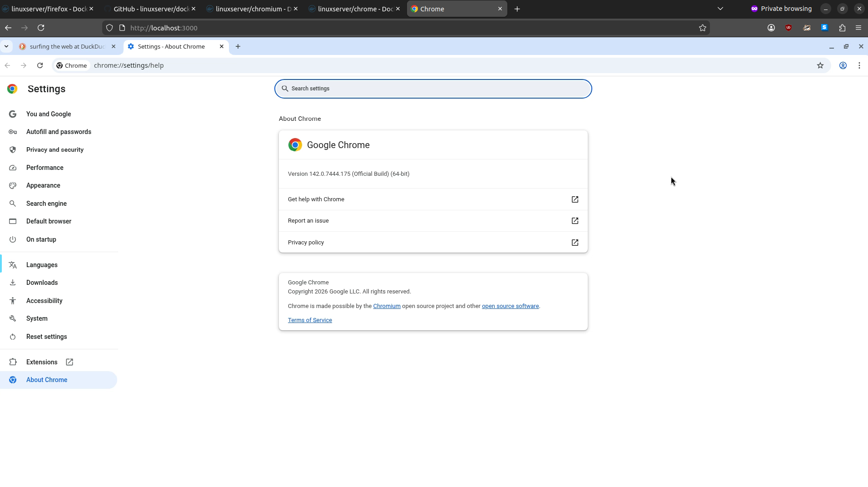Viewport: 868px width, 487px height.
Task: Open the tab list chevron in Chrome's tab strip
Action: (x=6, y=46)
